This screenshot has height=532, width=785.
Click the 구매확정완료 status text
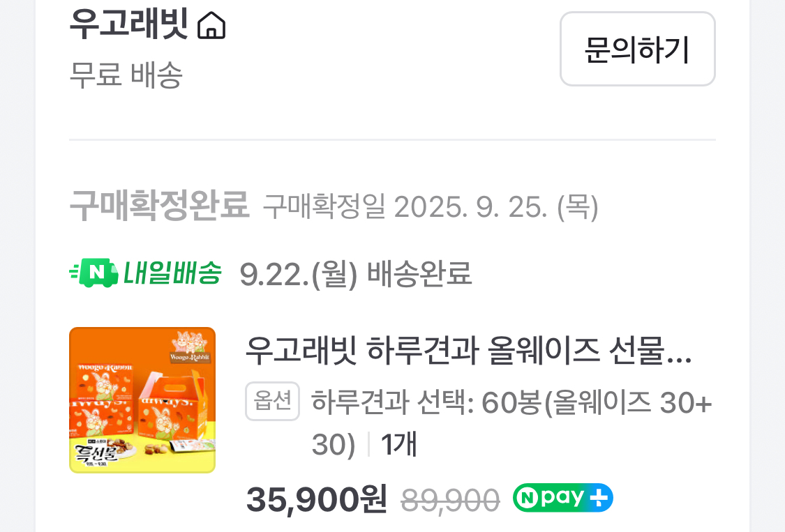[159, 205]
